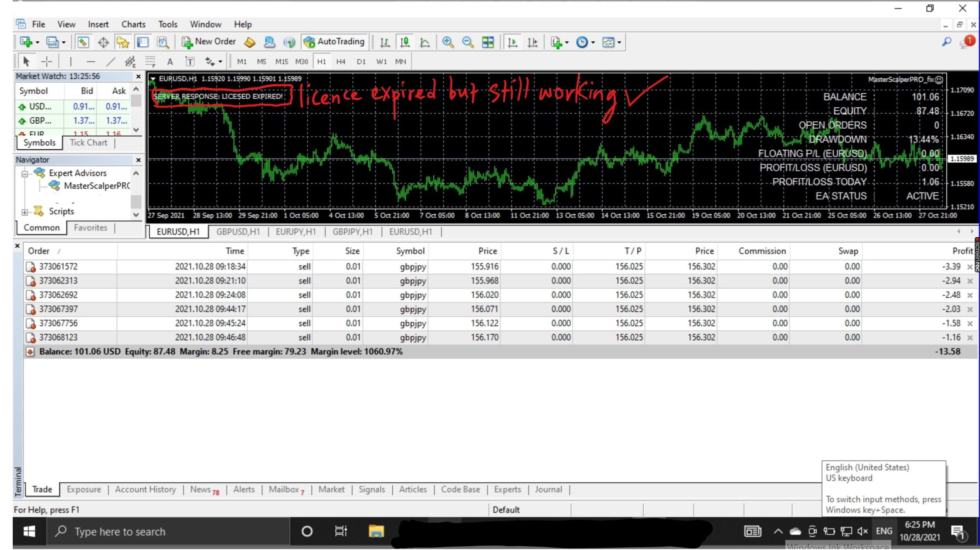
Task: Toggle the Chart Shift button
Action: [532, 42]
